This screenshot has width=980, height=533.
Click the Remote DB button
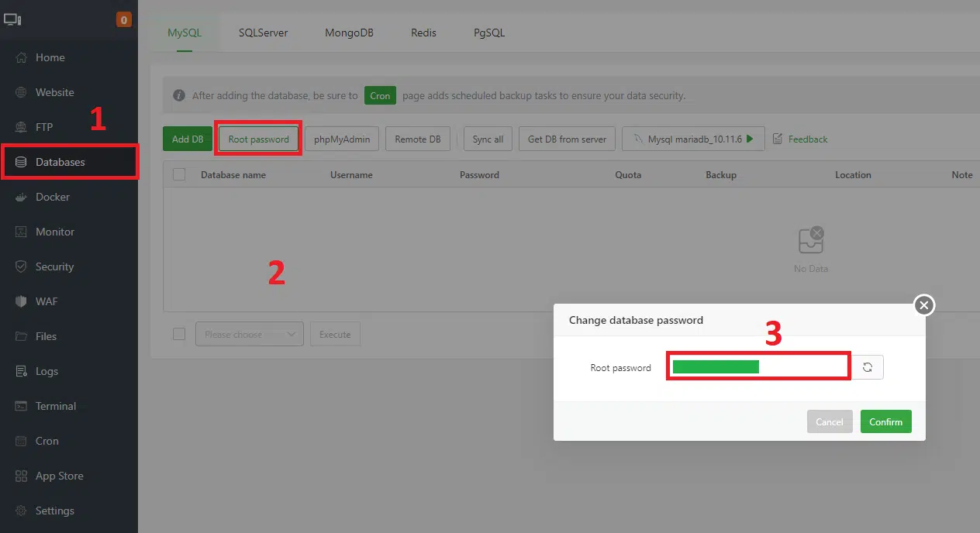click(x=417, y=139)
